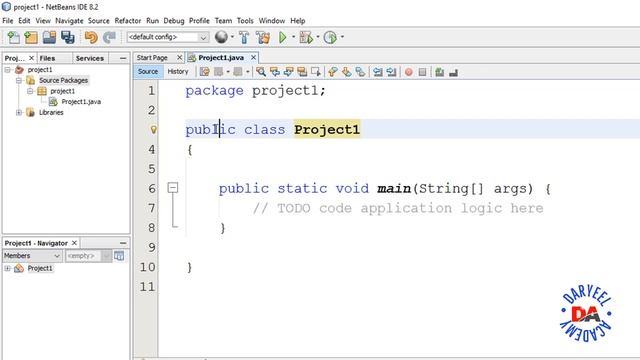This screenshot has height=360, width=640.
Task: Open dropdown arrow next to globe icon
Action: point(232,37)
